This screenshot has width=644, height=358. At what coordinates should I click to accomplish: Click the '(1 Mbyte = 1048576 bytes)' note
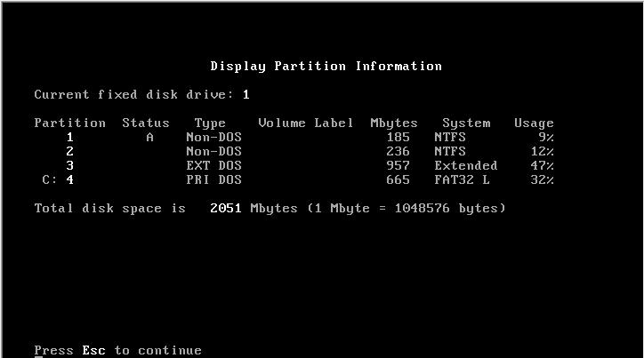(x=407, y=209)
